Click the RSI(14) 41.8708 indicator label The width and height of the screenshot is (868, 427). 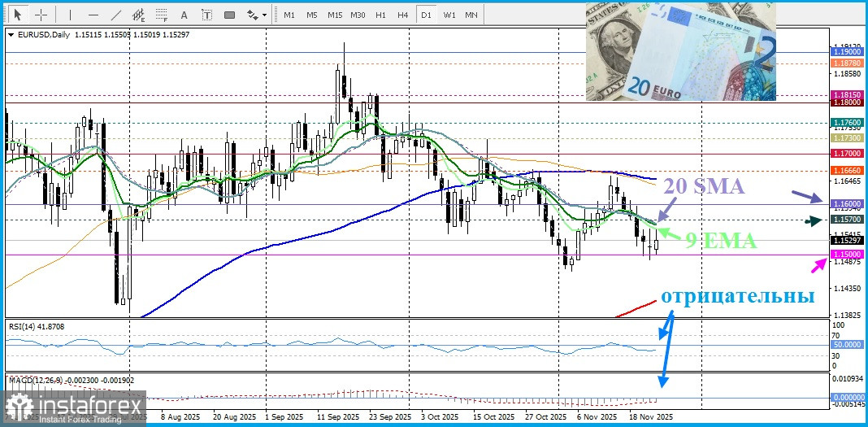coord(36,327)
